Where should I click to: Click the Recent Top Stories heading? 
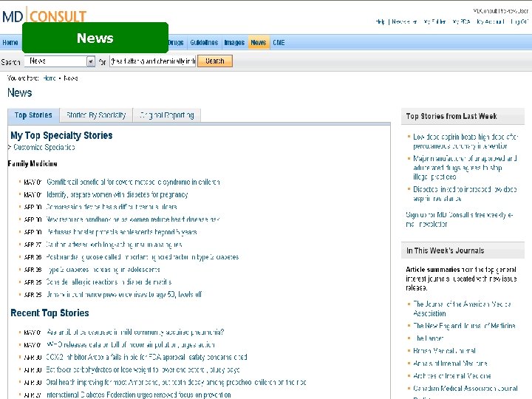point(50,313)
